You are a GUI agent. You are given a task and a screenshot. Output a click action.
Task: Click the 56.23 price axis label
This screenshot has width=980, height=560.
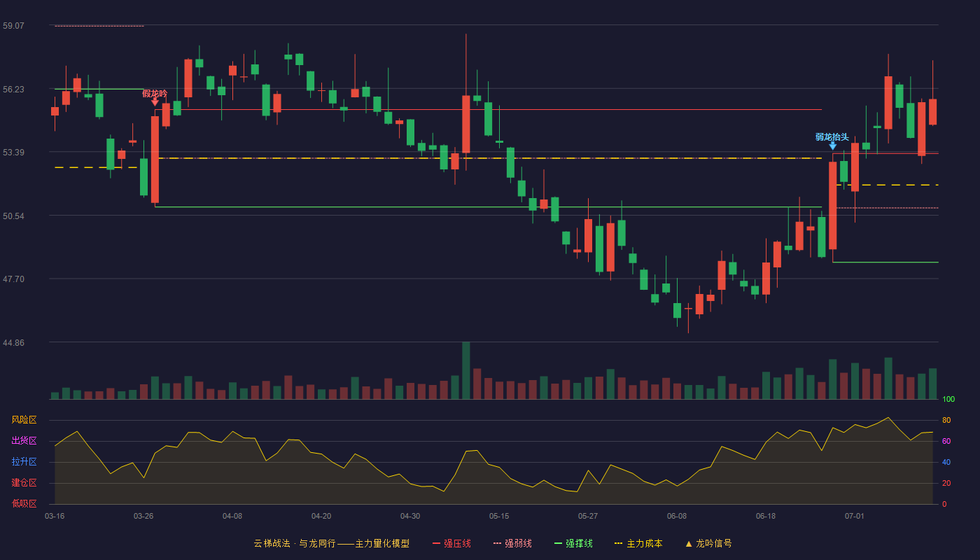pyautogui.click(x=13, y=90)
